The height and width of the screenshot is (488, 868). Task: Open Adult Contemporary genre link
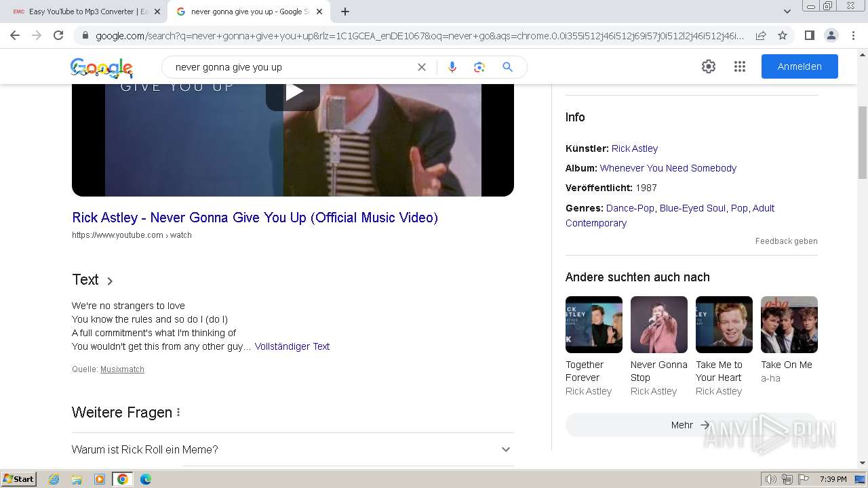(670, 216)
